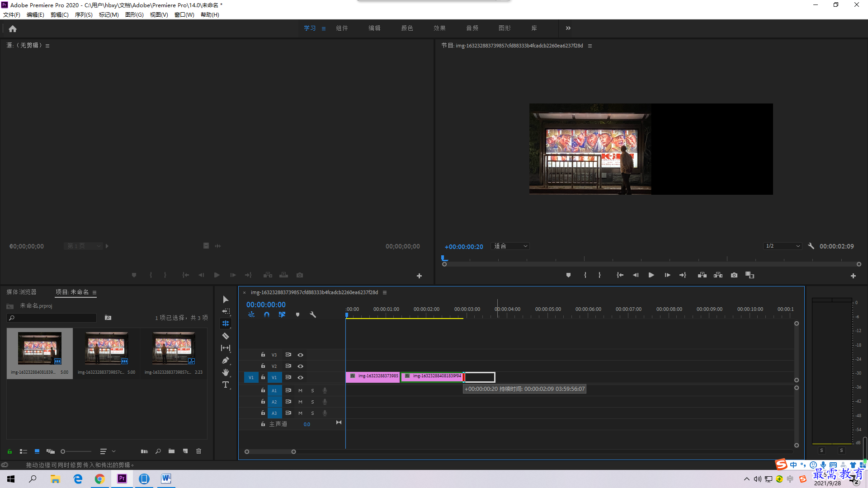Mute audio track A1
Viewport: 868px width, 488px height.
[300, 390]
